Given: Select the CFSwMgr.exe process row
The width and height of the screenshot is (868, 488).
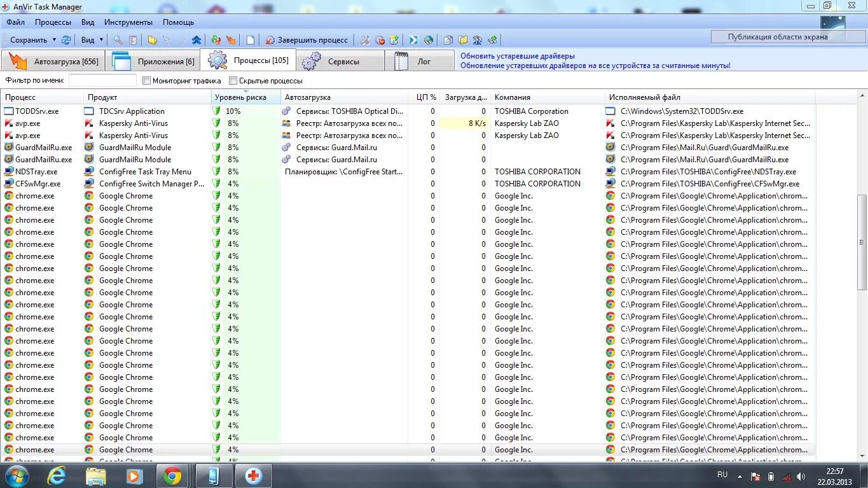Looking at the screenshot, I should point(408,184).
